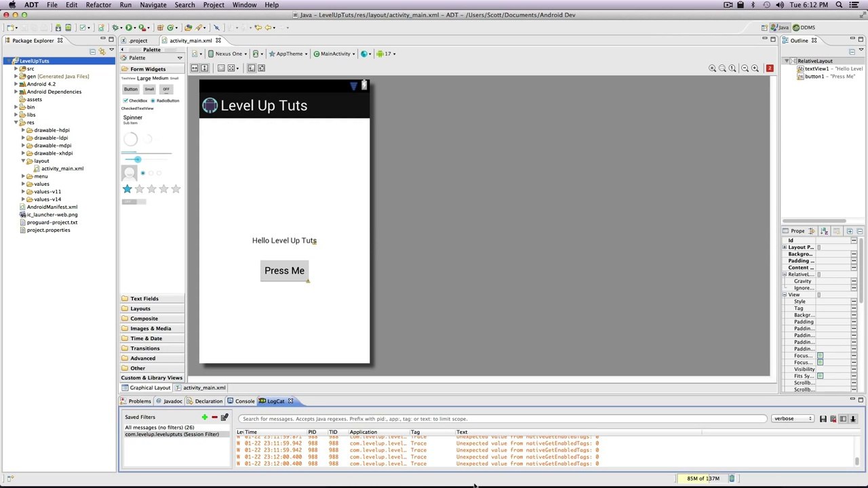The height and width of the screenshot is (488, 868).
Task: Click the emulate real size magnifier icon
Action: click(x=712, y=68)
